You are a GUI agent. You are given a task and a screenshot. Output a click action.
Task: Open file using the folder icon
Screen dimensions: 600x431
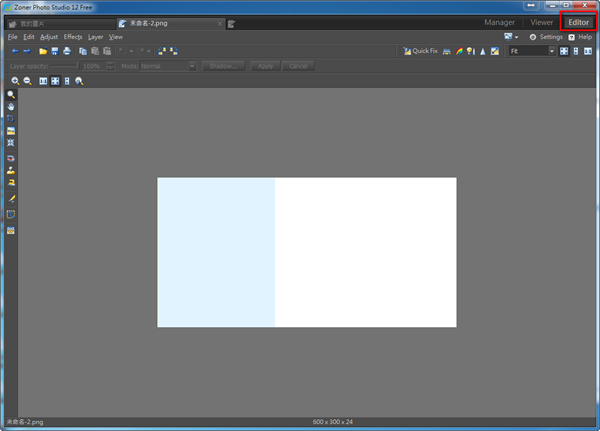point(43,51)
